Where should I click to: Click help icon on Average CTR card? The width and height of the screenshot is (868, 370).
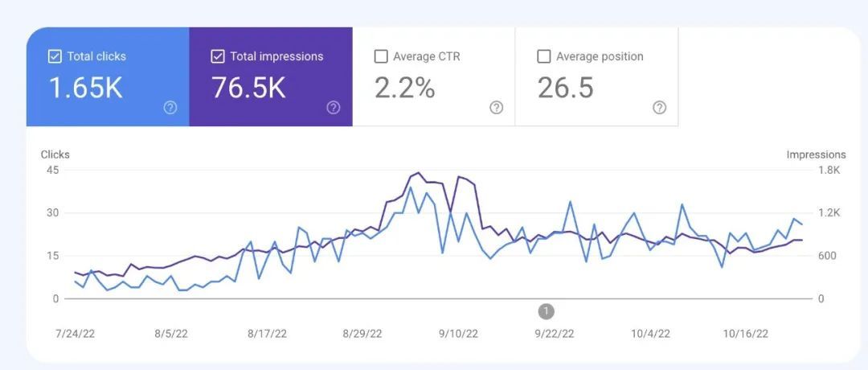pyautogui.click(x=497, y=108)
